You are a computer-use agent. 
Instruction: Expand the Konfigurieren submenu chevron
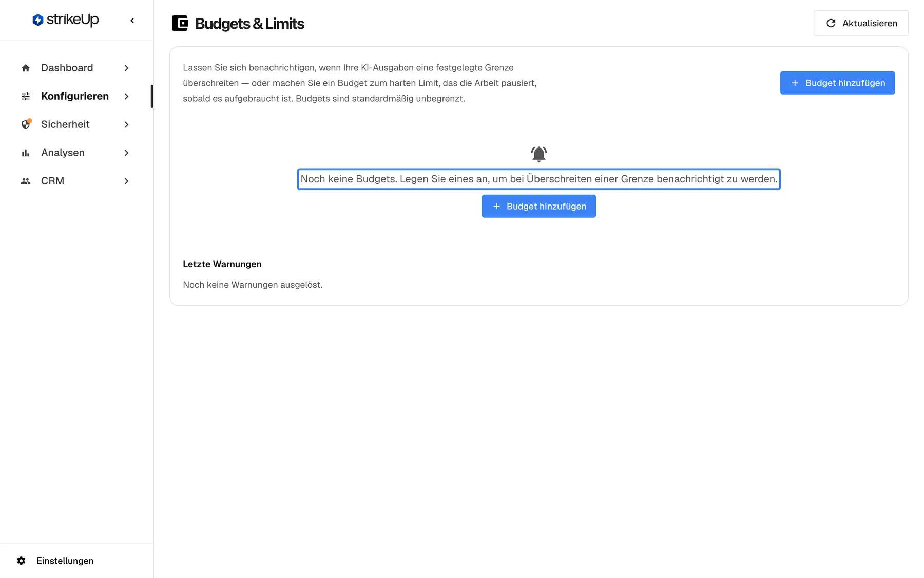click(x=126, y=96)
